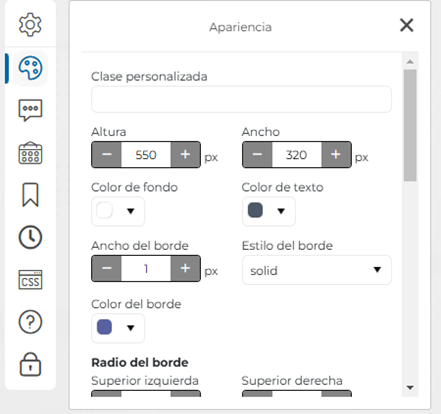Viewport: 441px width, 414px height.
Task: Open the settings gear tab
Action: coord(30,25)
